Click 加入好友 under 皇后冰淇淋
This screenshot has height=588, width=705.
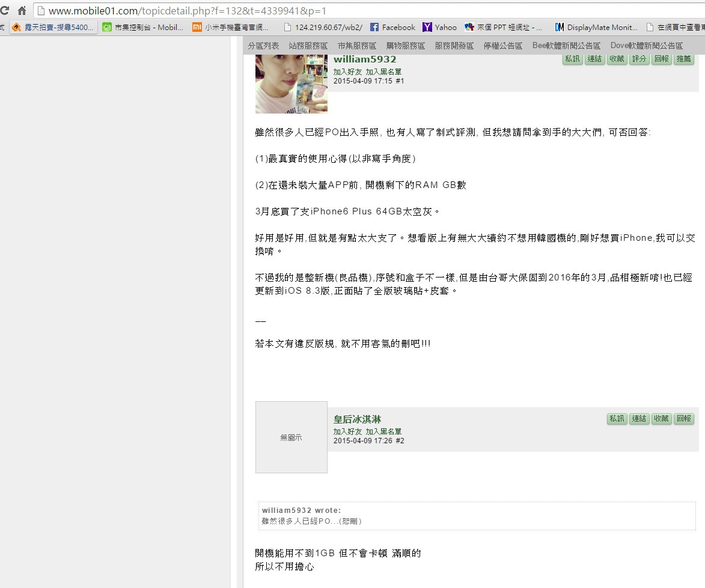(x=347, y=432)
